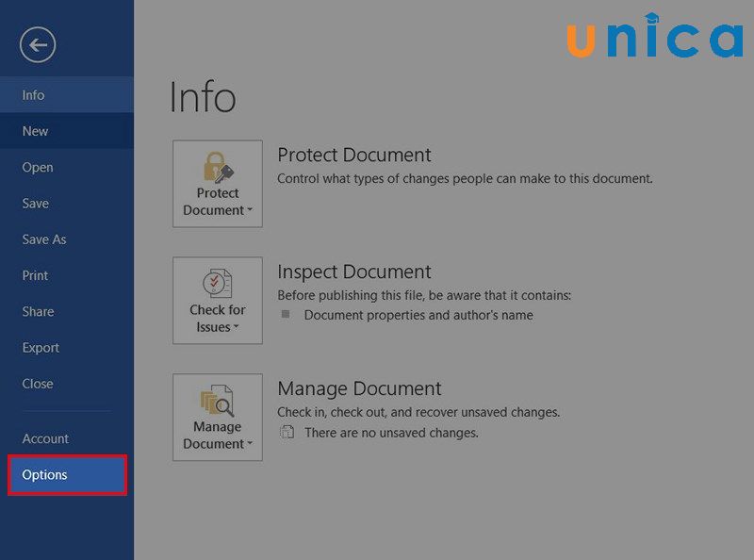
Task: Select the Info tab in sidebar
Action: 34,95
